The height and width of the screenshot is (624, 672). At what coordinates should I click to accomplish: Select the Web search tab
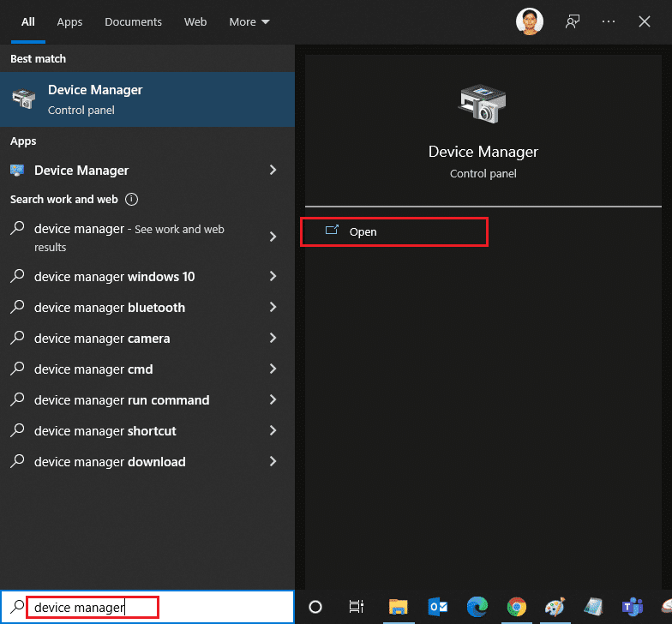pos(195,22)
